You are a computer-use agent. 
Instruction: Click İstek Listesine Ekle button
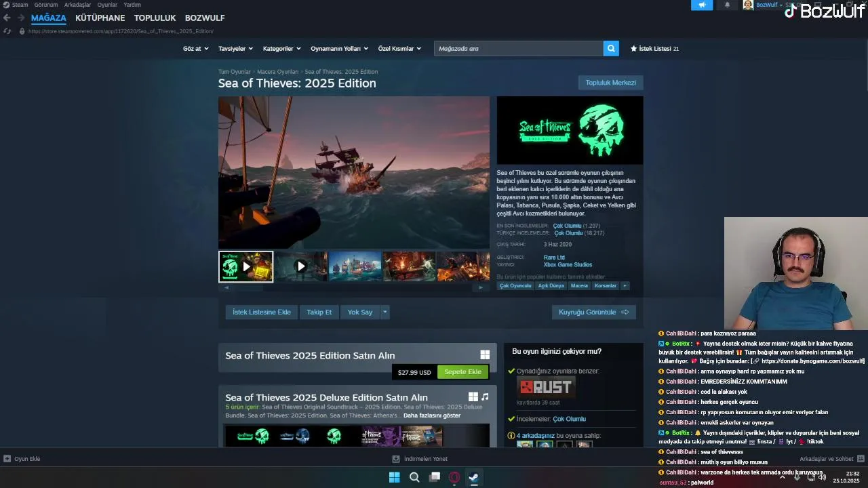261,312
